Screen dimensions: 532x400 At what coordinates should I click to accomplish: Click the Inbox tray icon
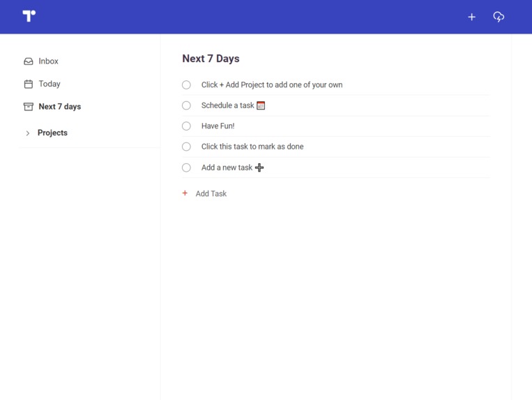[29, 61]
